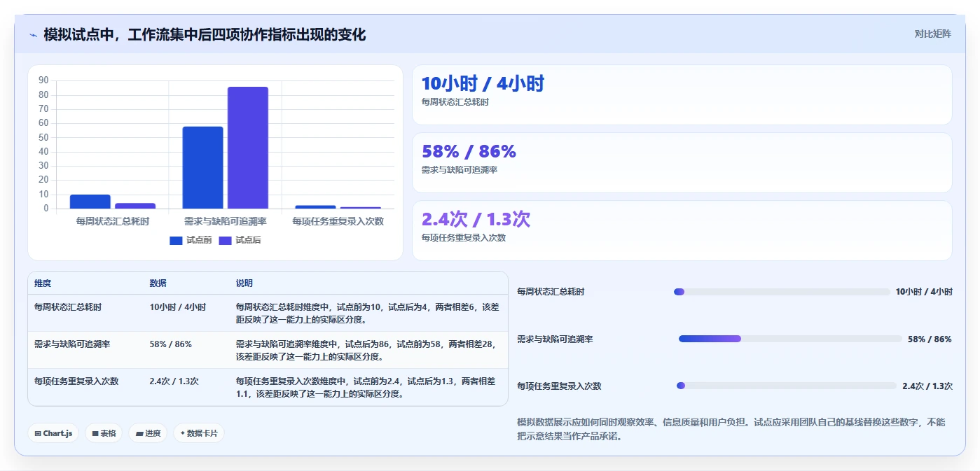Click the 说明 column header
This screenshot has width=980, height=471.
244,283
